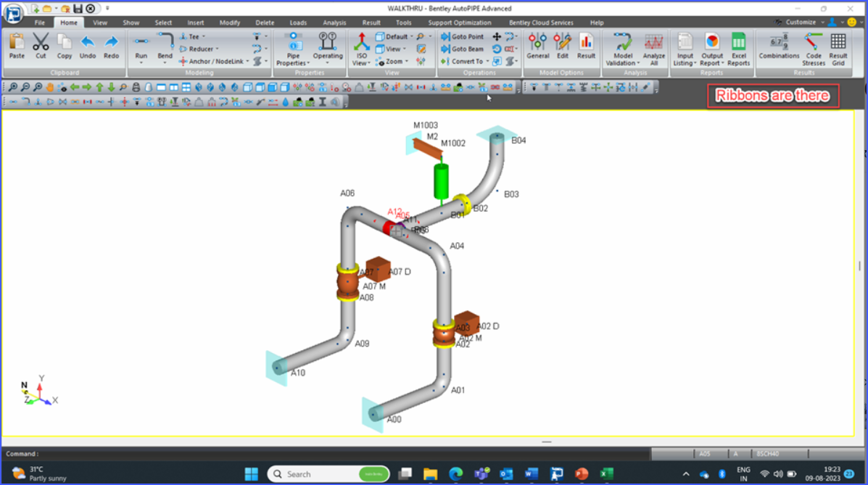Image resolution: width=868 pixels, height=485 pixels.
Task: Click the move cross-arrows icon in Operations
Action: tap(497, 36)
